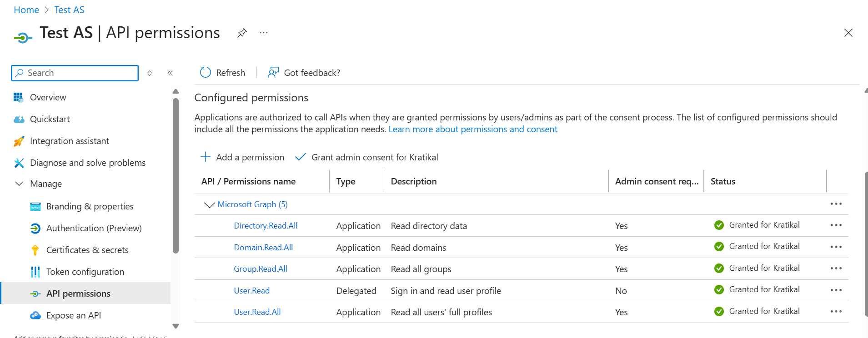868x338 pixels.
Task: Collapse the sidebar with double-chevron button
Action: (x=170, y=73)
